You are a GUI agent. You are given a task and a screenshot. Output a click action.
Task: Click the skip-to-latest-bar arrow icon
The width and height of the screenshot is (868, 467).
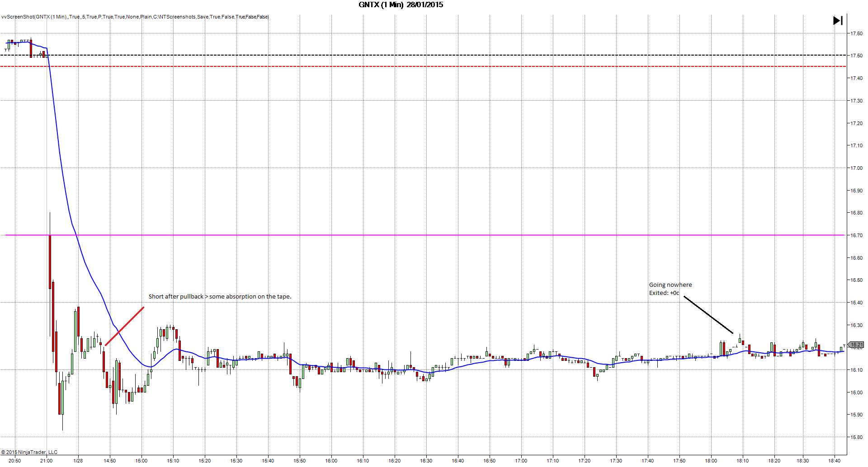coord(838,20)
